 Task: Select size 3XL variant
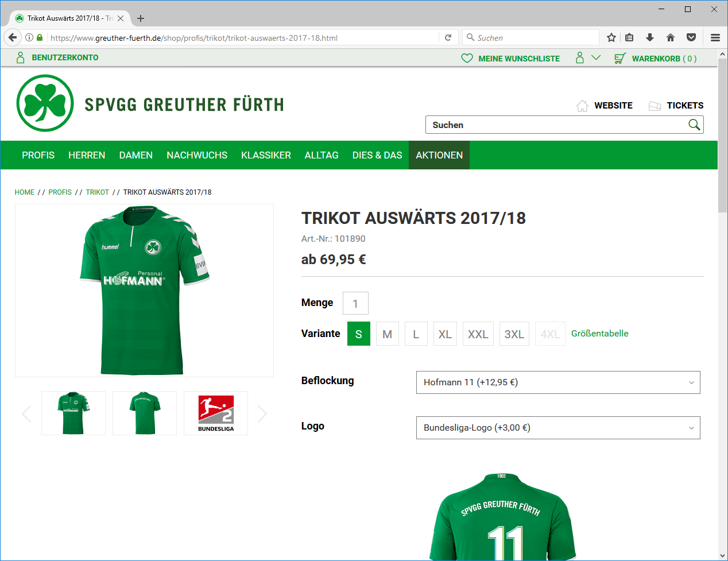point(514,334)
